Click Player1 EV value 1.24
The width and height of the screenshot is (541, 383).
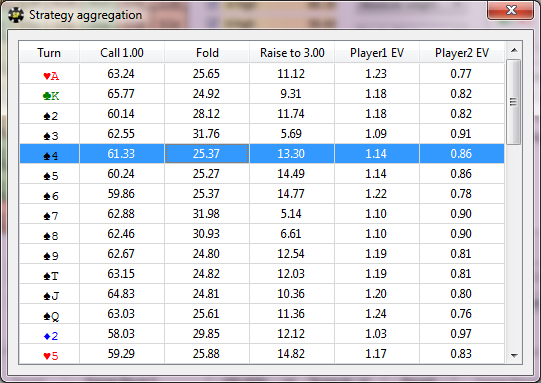[376, 314]
